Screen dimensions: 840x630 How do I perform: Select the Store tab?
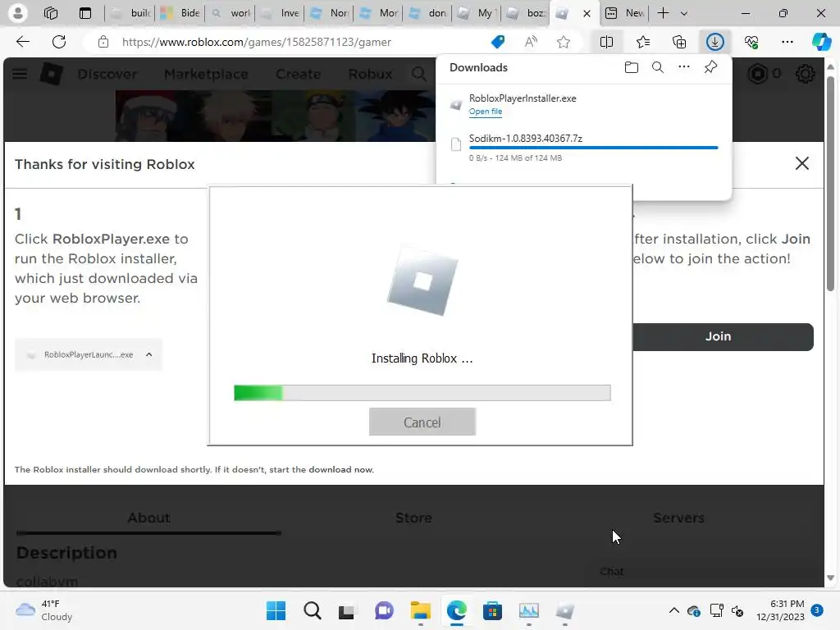pos(413,518)
